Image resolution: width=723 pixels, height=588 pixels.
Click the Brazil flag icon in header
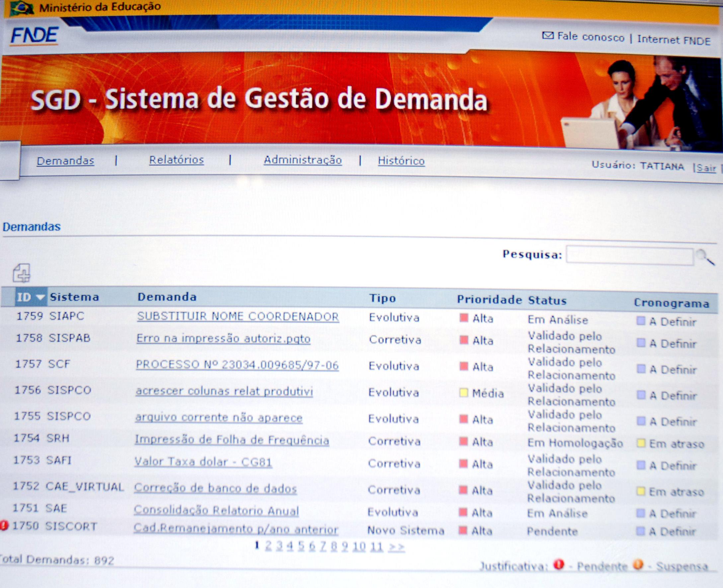tap(22, 8)
